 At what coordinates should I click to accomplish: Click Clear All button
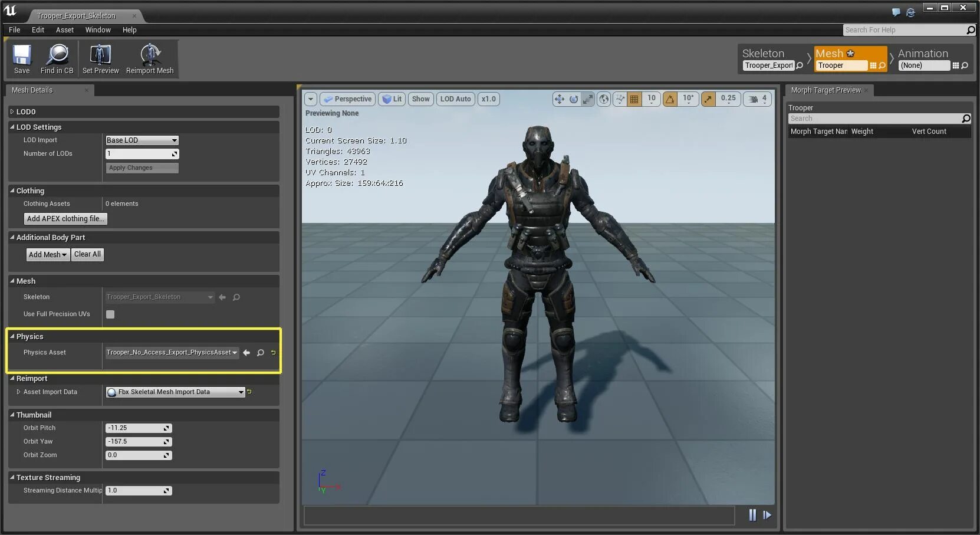click(x=87, y=254)
